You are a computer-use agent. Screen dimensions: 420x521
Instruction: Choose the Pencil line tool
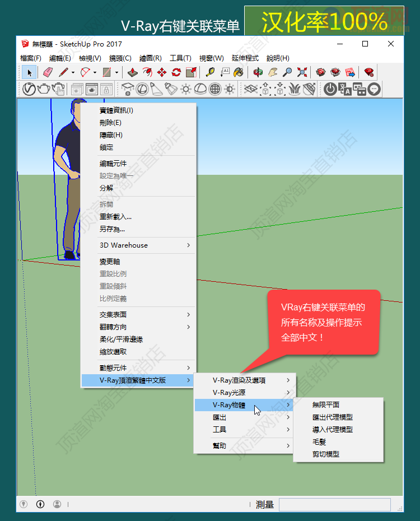tap(63, 72)
